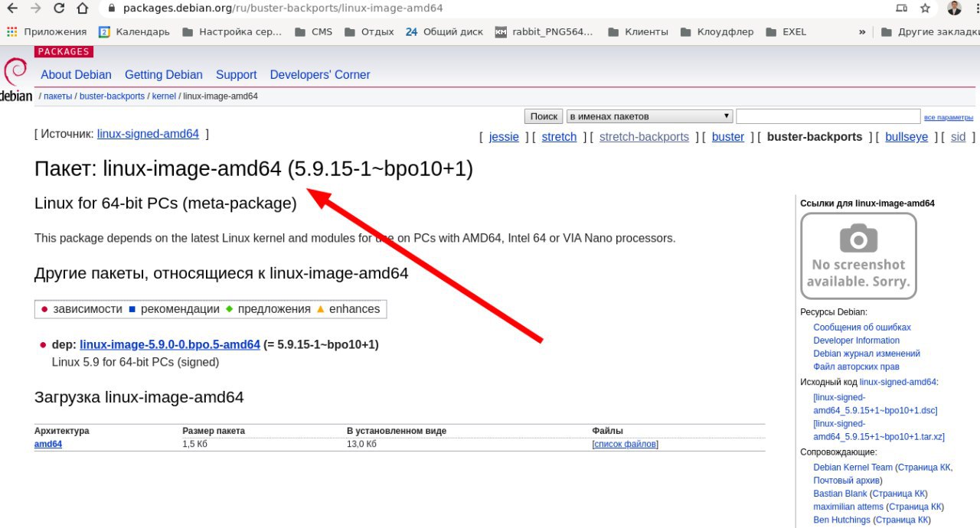This screenshot has height=528, width=980.
Task: Open the cast/devices icon in address bar
Action: pyautogui.click(x=901, y=8)
